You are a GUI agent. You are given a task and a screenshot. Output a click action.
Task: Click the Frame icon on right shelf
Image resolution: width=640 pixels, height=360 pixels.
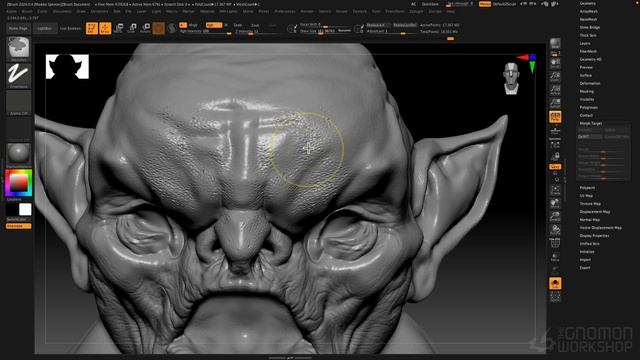click(555, 190)
